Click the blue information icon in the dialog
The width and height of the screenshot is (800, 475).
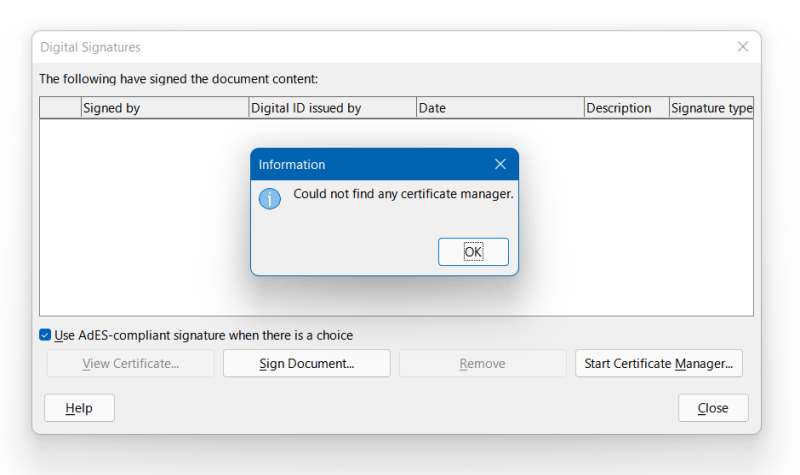pyautogui.click(x=270, y=198)
